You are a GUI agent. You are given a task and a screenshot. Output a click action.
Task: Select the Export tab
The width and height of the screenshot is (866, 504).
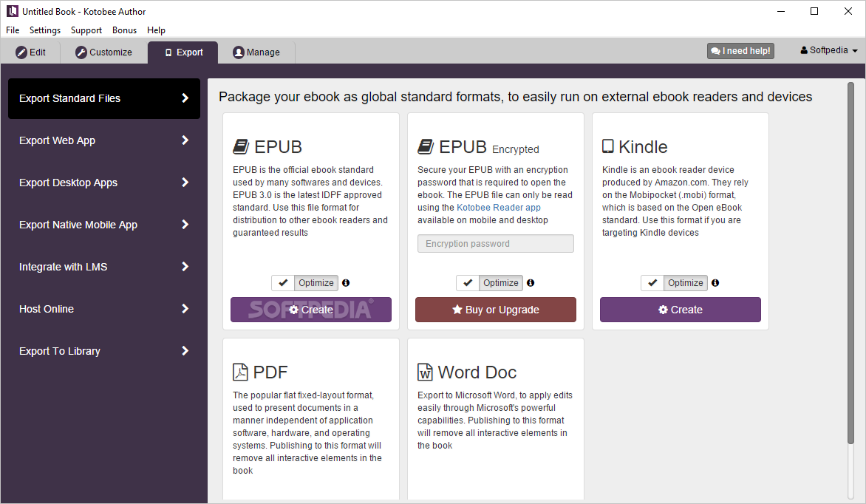(x=183, y=52)
